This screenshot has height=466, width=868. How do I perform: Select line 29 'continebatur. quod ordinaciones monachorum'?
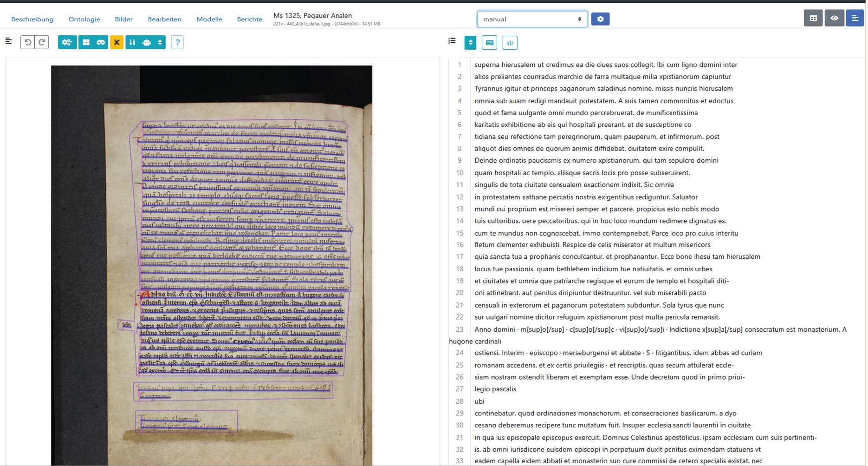[x=605, y=413]
